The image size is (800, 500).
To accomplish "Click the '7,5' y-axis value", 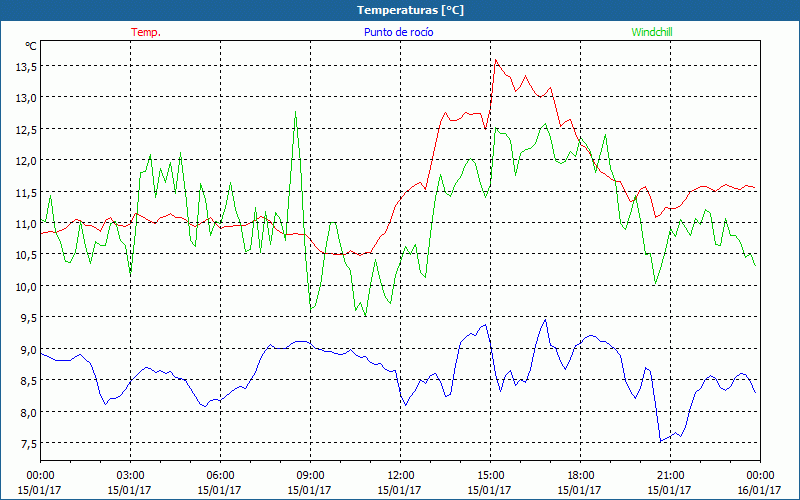I will point(28,444).
